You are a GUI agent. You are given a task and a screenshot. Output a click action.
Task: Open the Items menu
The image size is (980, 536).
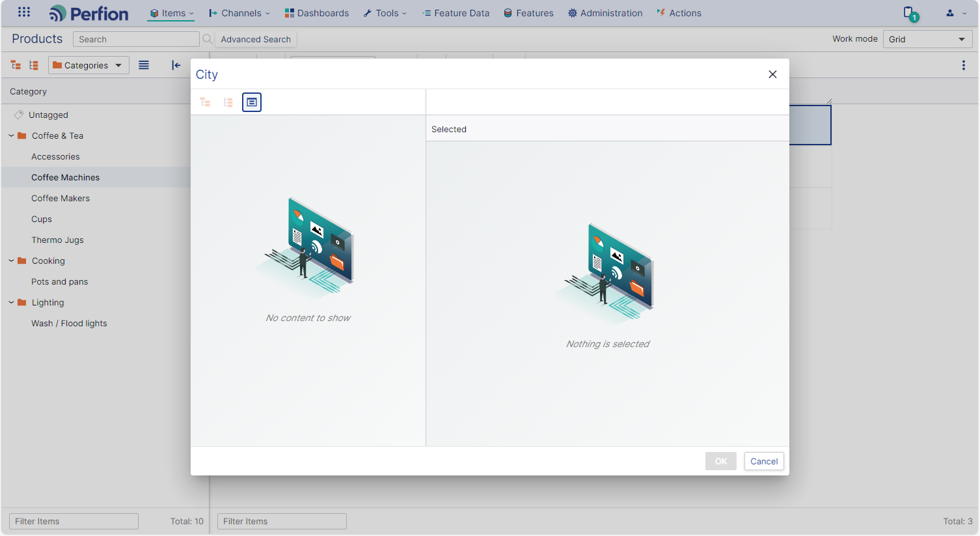coord(172,13)
